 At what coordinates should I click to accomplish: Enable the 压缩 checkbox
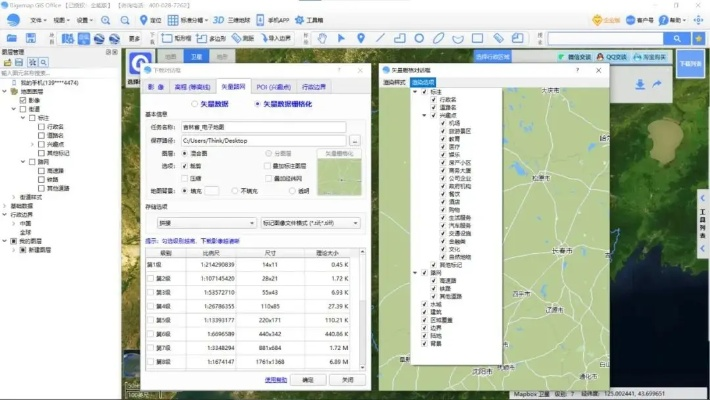184,178
